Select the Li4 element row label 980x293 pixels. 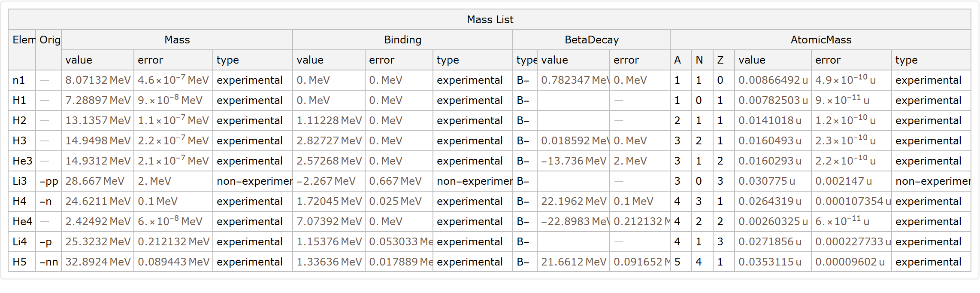(x=20, y=242)
